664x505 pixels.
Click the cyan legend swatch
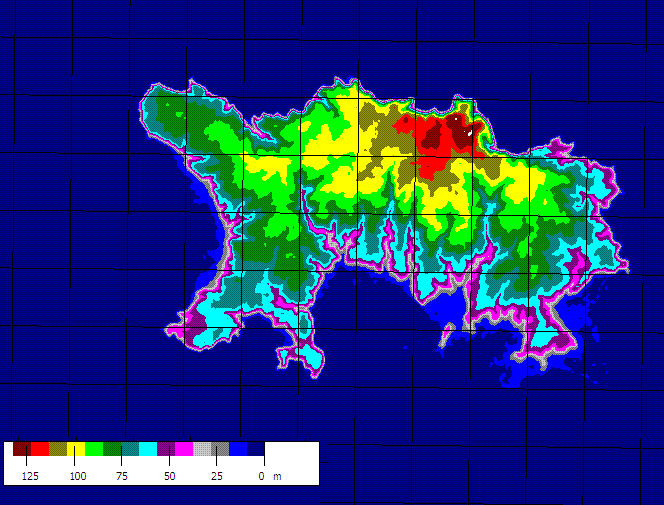(x=148, y=450)
